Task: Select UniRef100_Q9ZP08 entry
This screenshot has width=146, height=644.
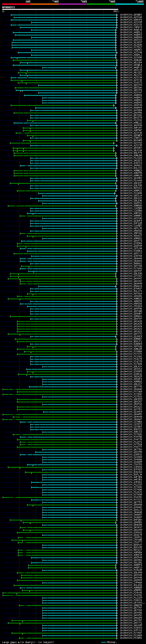Action: click(131, 557)
